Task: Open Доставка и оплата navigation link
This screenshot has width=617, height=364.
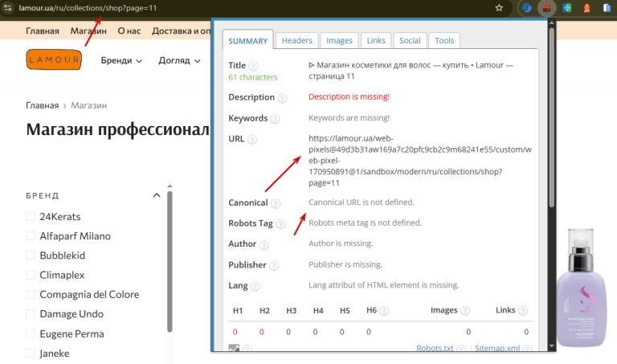Action: (182, 31)
